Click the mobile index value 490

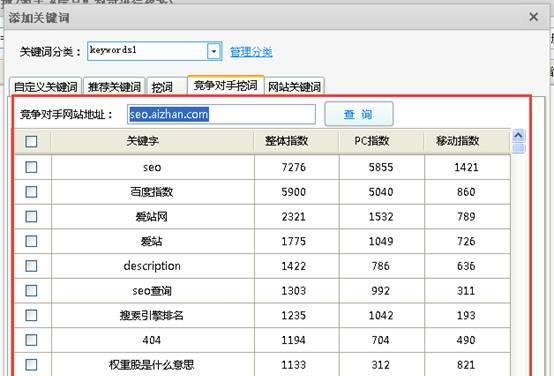pos(466,340)
